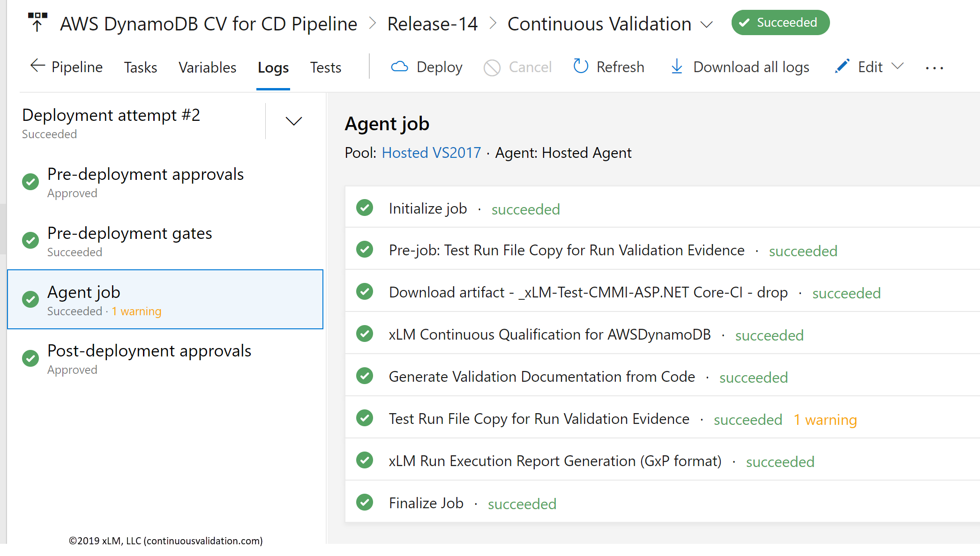This screenshot has height=556, width=980.
Task: Click status icon of Generate Validation Documentation step
Action: click(365, 376)
